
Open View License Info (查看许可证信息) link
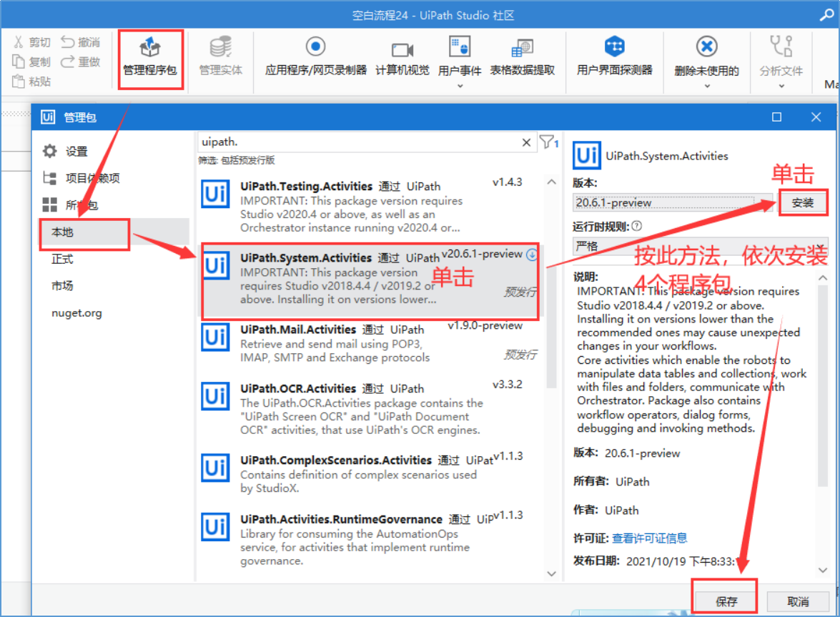[x=650, y=538]
